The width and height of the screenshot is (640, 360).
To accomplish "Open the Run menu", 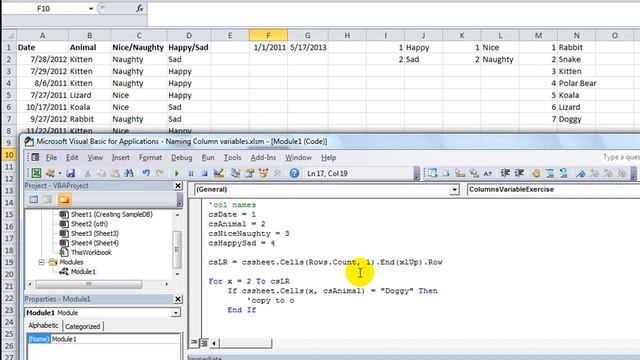I will click(x=208, y=158).
